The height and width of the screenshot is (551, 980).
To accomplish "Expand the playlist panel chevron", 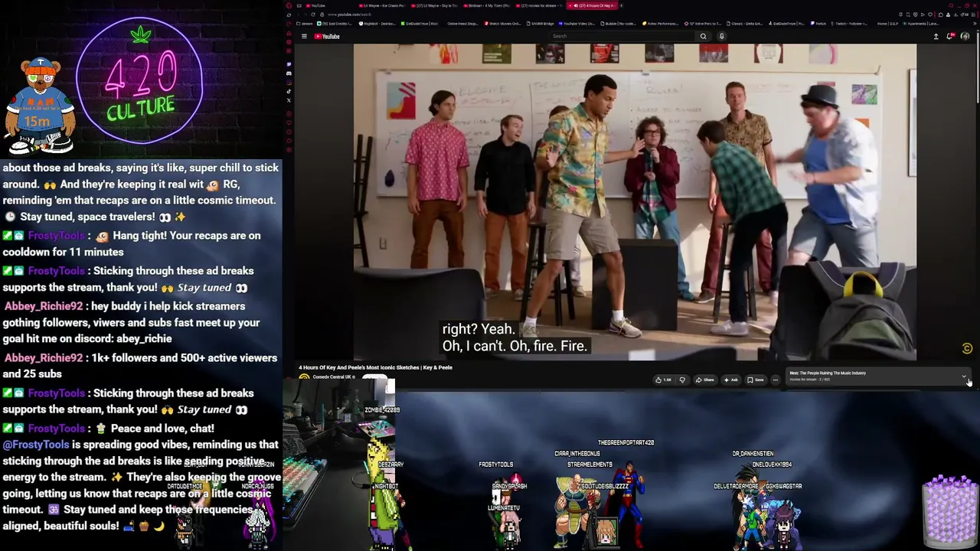I will click(964, 376).
